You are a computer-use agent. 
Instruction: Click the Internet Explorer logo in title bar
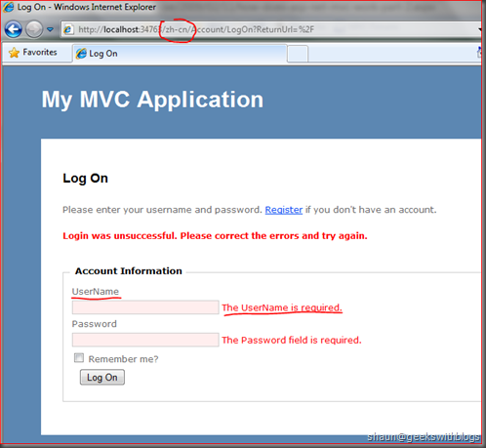point(8,7)
